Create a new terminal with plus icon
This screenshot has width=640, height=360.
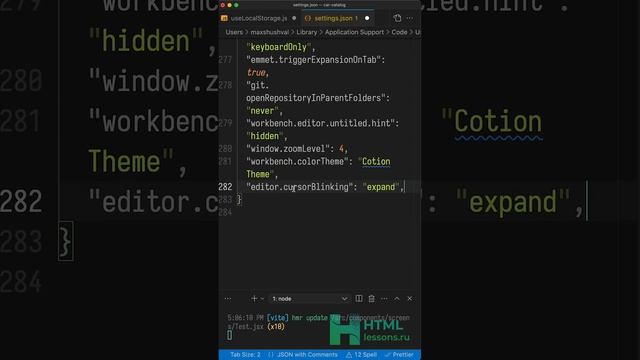tap(254, 299)
